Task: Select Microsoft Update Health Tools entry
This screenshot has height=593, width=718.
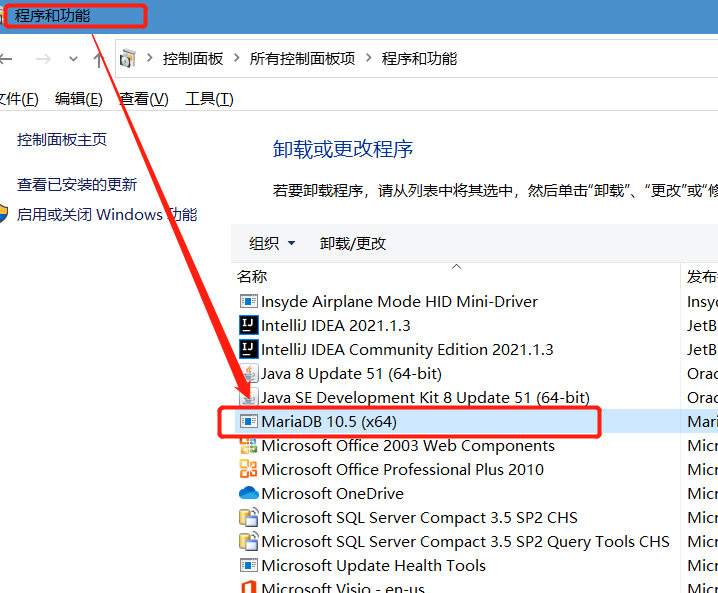Action: pos(373,566)
